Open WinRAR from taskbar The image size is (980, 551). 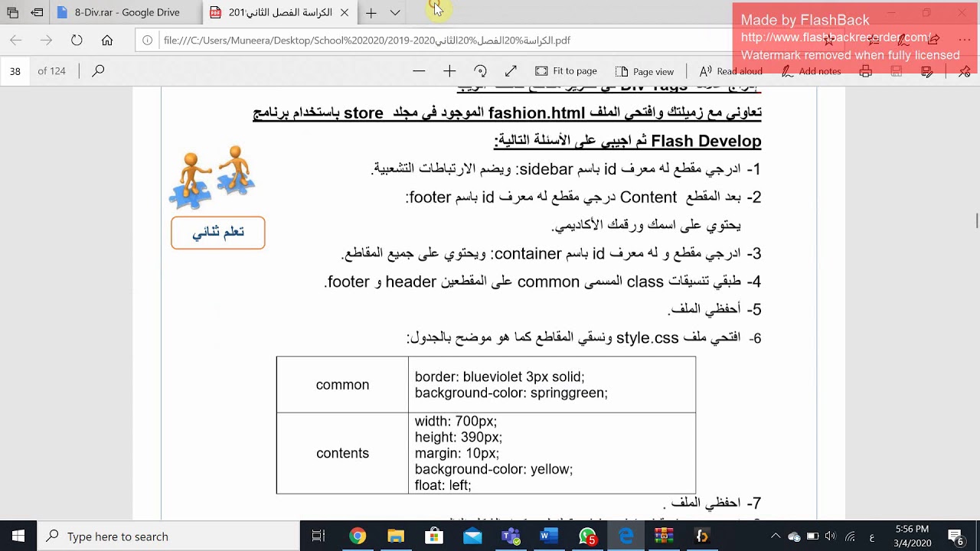tap(664, 536)
